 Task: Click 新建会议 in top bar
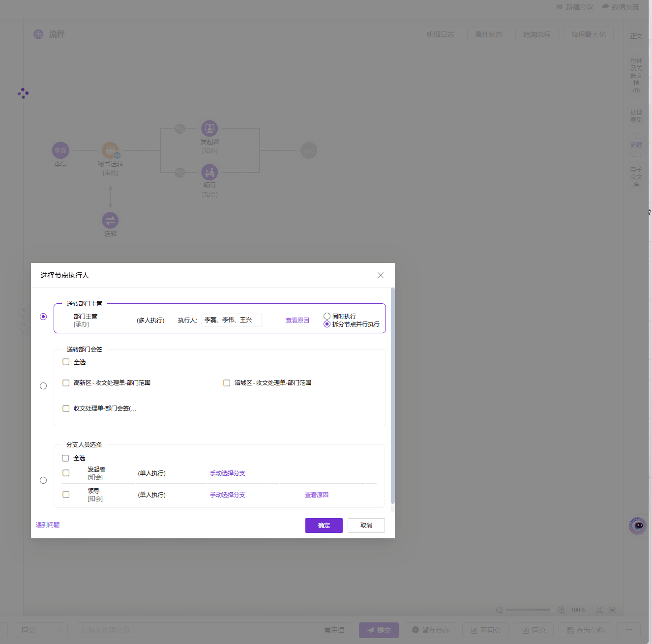pyautogui.click(x=574, y=7)
